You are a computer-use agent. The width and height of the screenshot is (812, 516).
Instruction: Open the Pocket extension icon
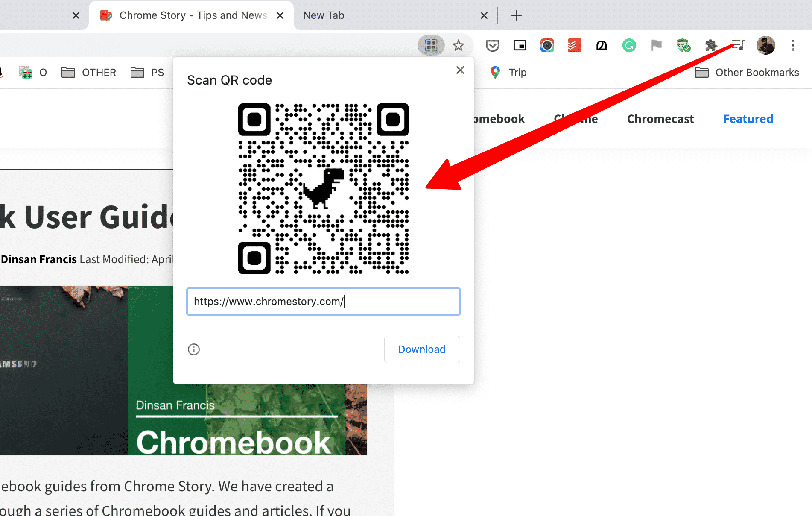[492, 45]
